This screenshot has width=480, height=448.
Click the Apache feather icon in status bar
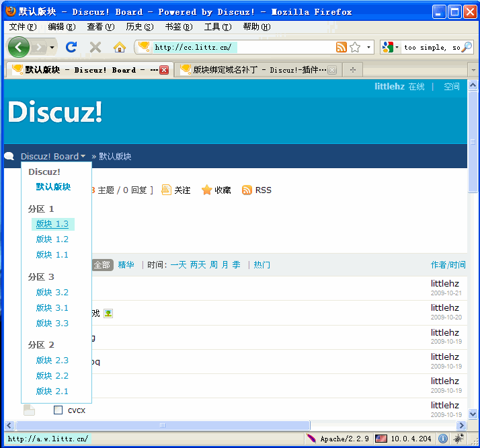[x=311, y=439]
